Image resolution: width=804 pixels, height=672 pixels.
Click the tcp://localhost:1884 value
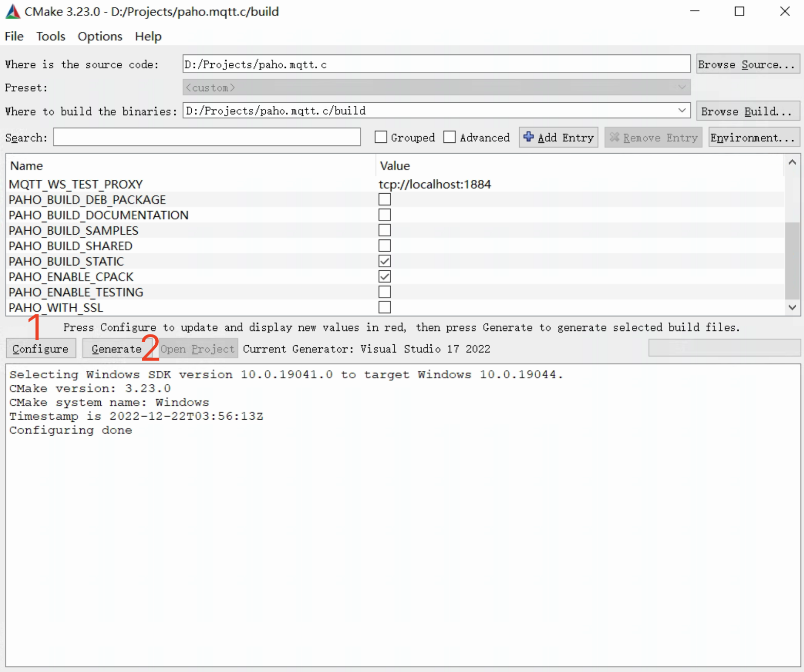[x=435, y=184]
